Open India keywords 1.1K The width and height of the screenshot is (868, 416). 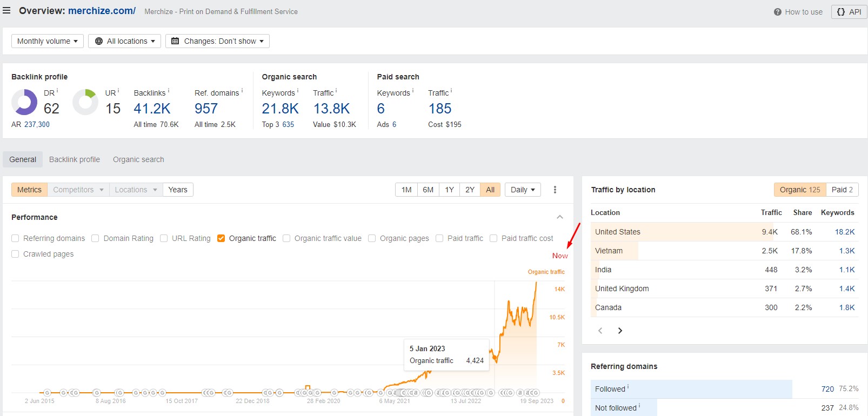click(x=847, y=270)
